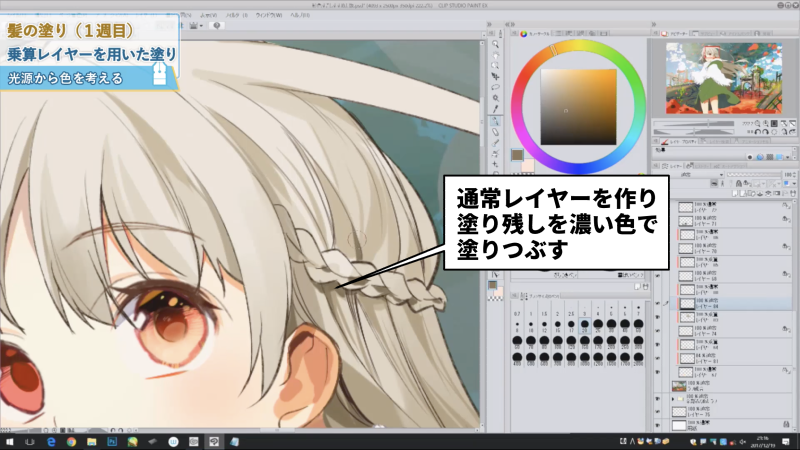
Task: Click Navigator zoom in icon
Action: [x=766, y=123]
